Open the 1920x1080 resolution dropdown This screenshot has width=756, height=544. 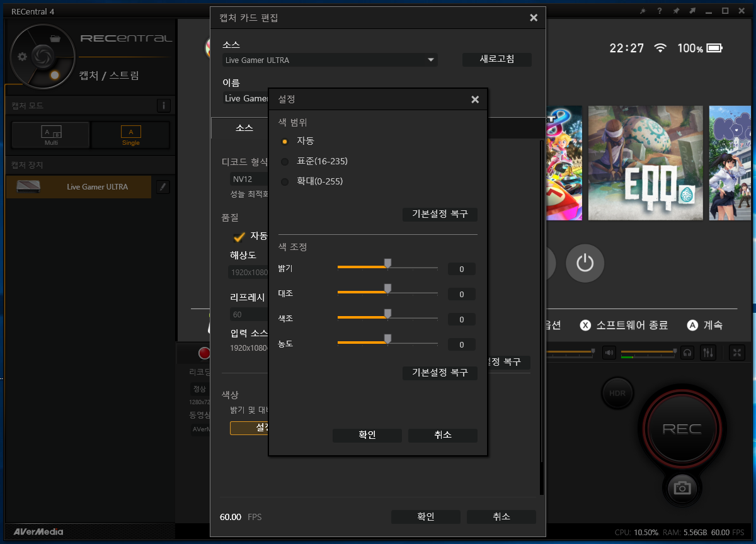[248, 273]
